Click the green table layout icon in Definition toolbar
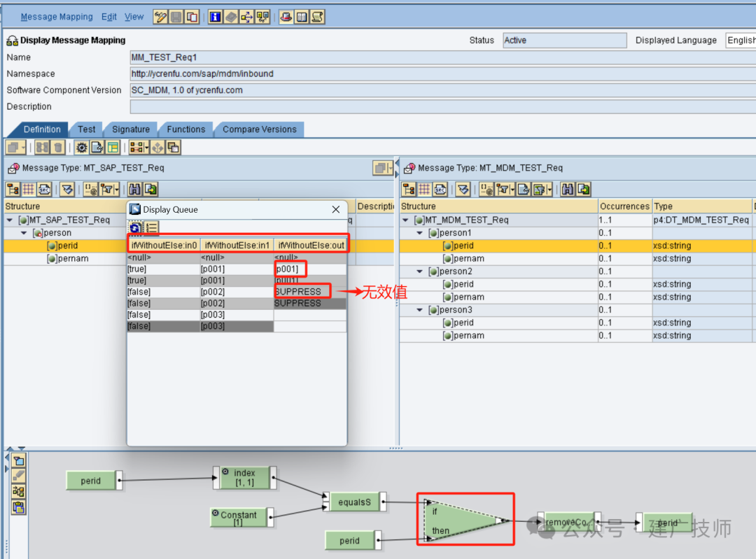Screen dimensions: 756x559 tap(113, 148)
